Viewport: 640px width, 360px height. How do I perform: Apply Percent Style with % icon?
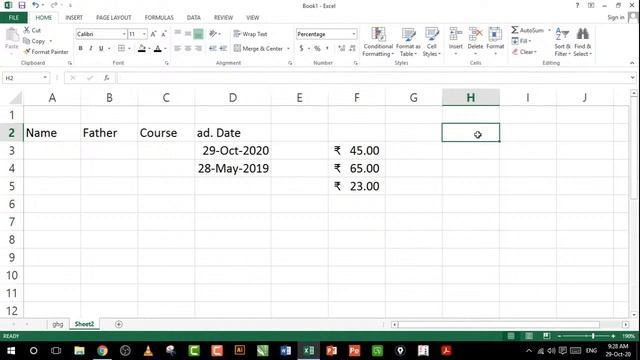click(x=317, y=49)
